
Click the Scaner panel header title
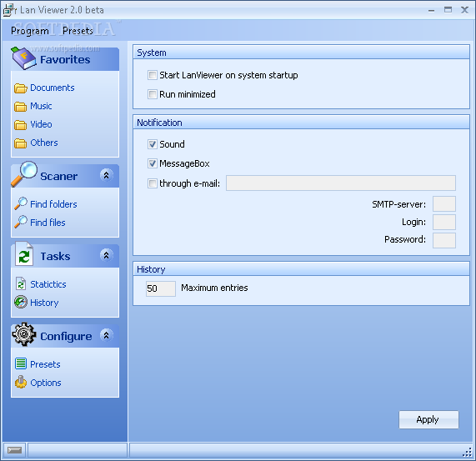58,176
